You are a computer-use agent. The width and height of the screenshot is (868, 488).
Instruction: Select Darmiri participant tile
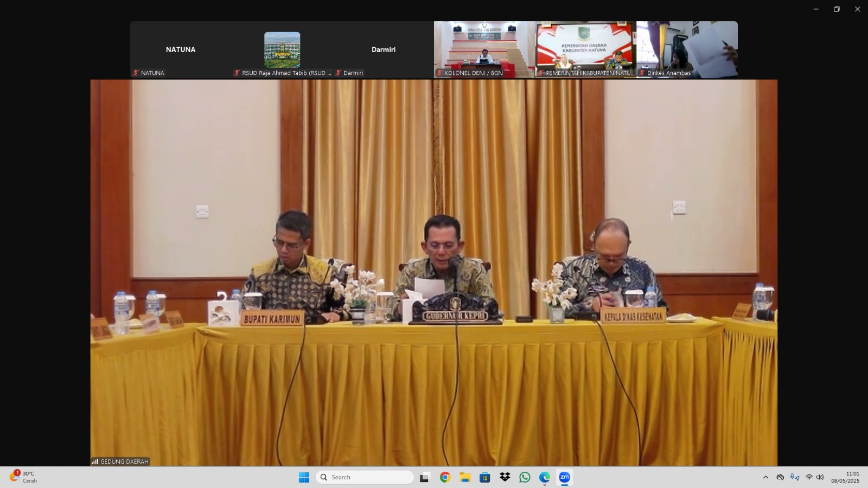point(383,50)
